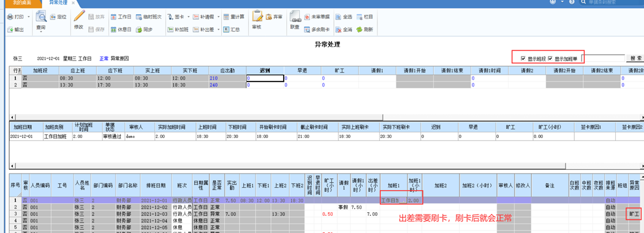Click the 保存 save icon

pos(91,29)
